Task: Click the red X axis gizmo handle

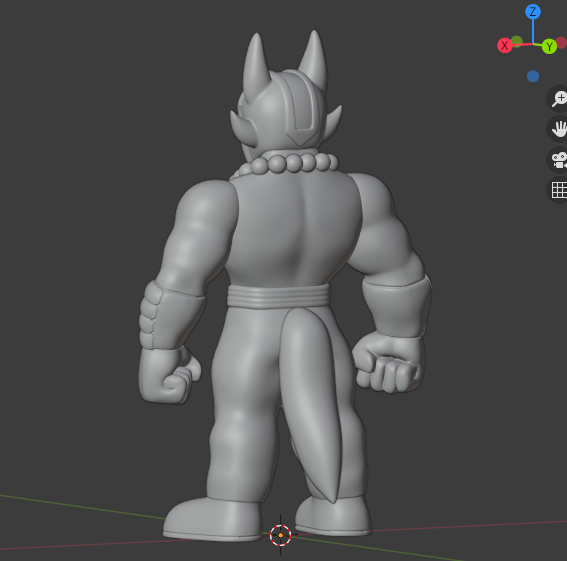Action: tap(505, 46)
